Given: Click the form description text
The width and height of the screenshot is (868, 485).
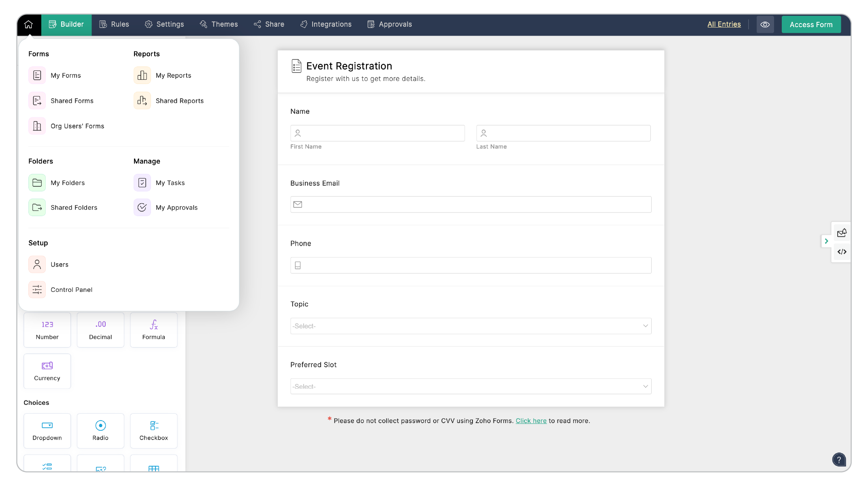Looking at the screenshot, I should point(366,79).
